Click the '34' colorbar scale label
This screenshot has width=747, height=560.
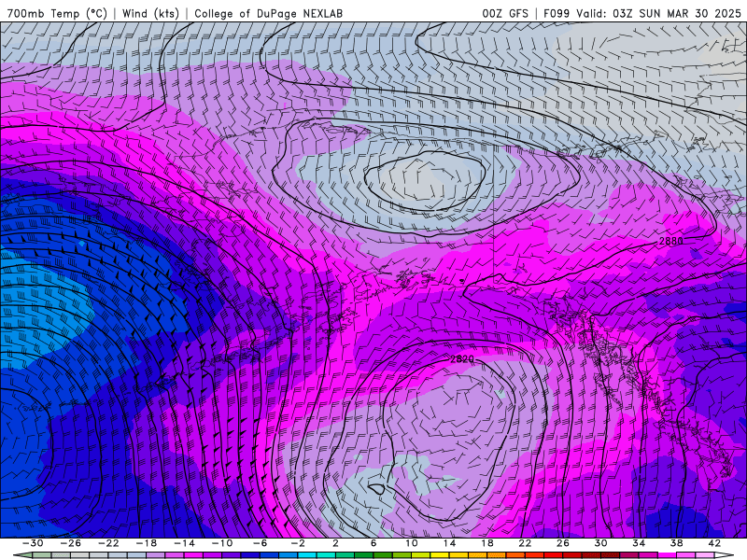click(639, 543)
